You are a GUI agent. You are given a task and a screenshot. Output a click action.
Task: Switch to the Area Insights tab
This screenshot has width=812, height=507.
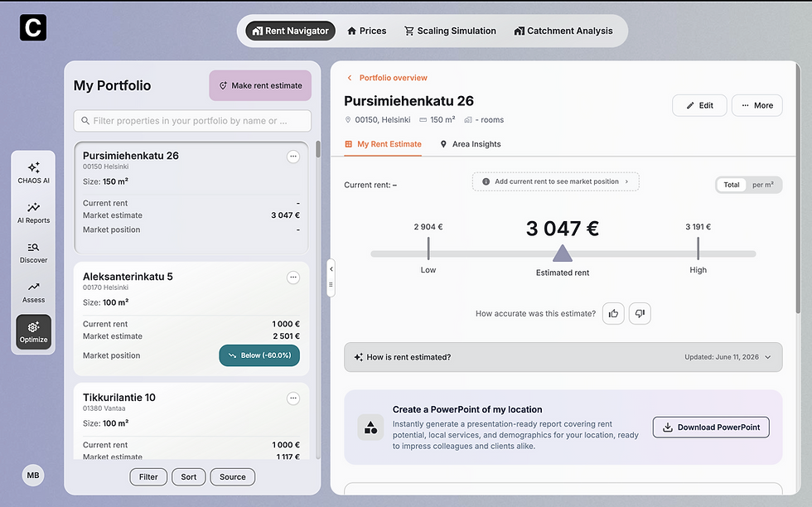471,144
